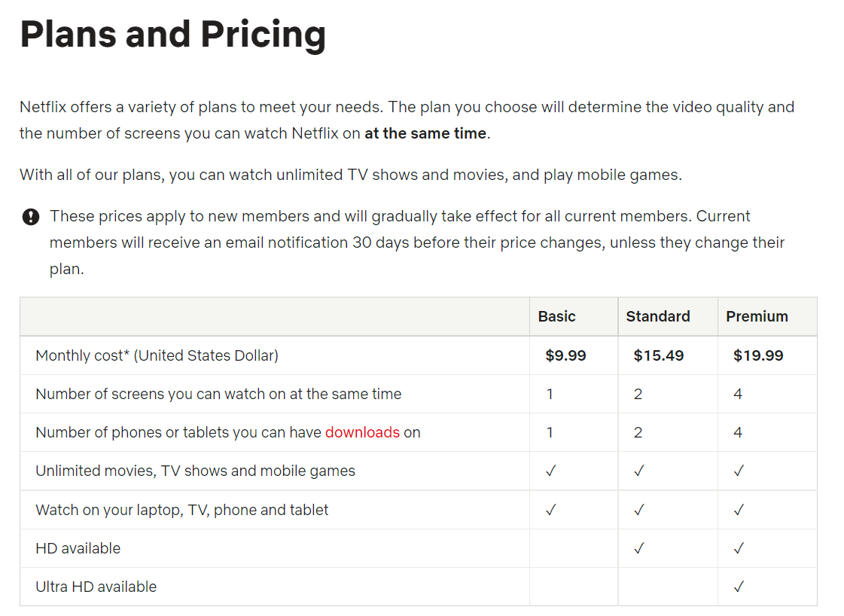Click the Standard checkmark for unlimited movies row
The width and height of the screenshot is (844, 616).
pos(638,471)
